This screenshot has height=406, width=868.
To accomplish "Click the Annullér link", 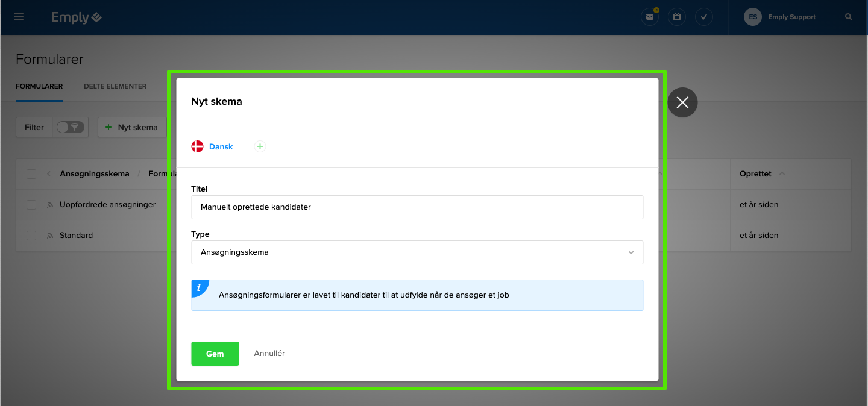I will (x=269, y=354).
